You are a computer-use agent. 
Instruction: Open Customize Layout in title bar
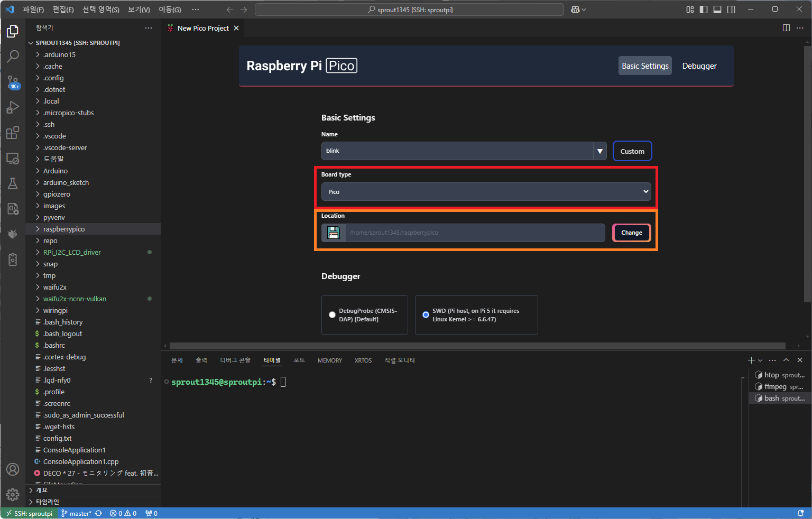coord(690,10)
